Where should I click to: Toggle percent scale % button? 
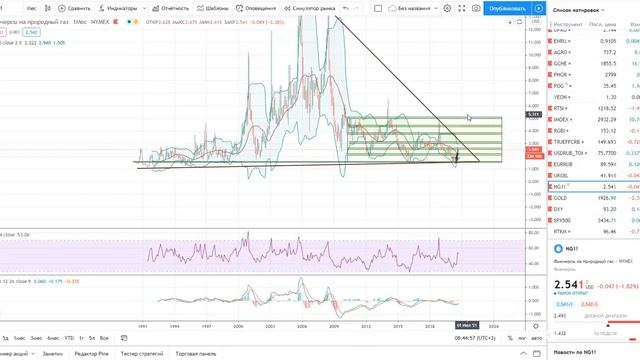tap(510, 338)
